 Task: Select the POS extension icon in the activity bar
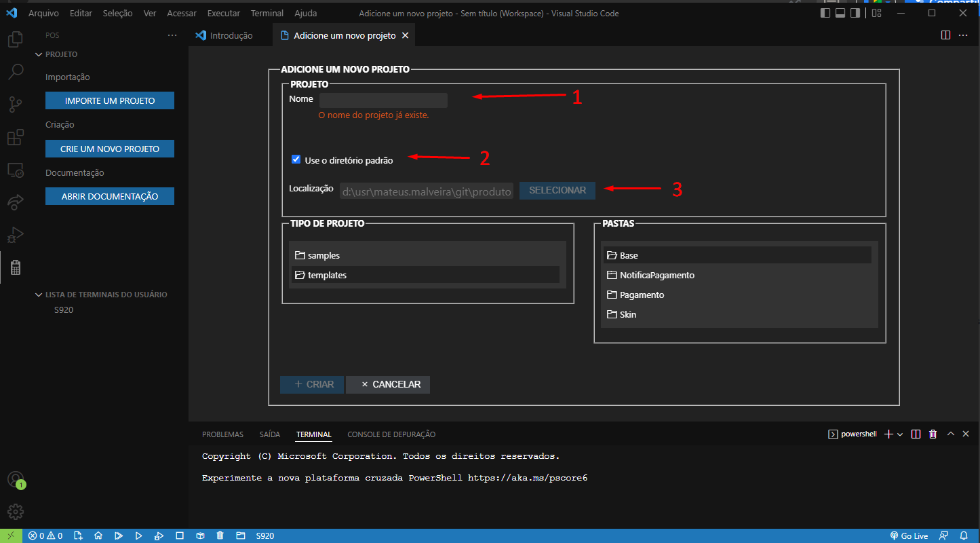point(15,267)
